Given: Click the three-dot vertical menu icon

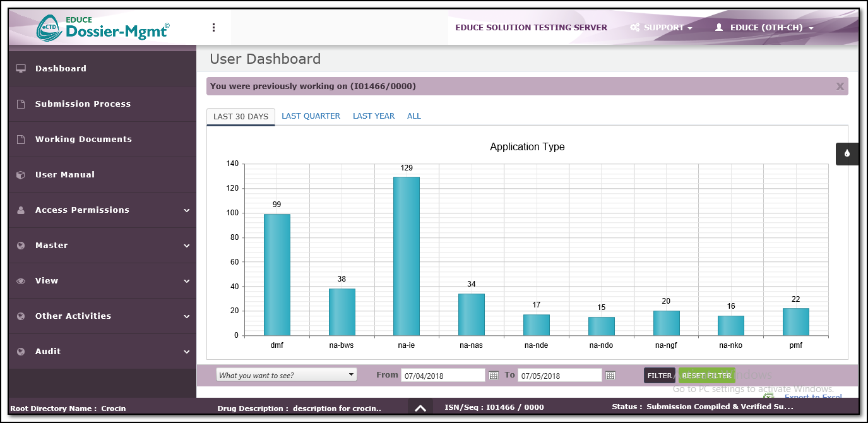Looking at the screenshot, I should tap(214, 28).
